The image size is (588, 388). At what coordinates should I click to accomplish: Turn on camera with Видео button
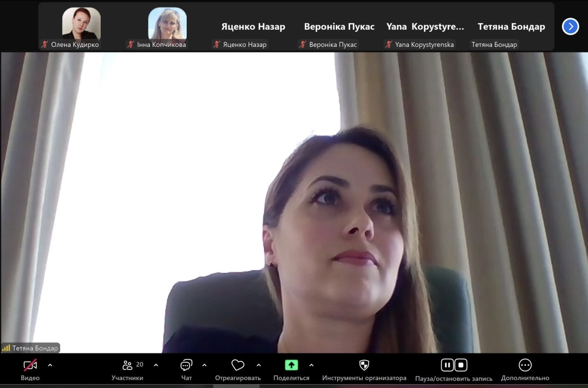pos(30,366)
